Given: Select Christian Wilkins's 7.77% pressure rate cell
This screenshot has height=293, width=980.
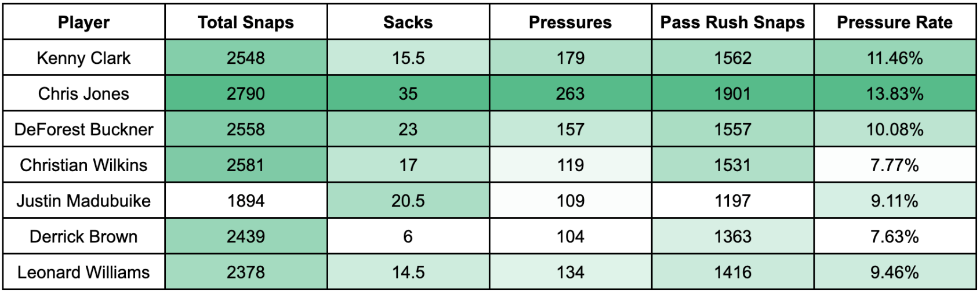Looking at the screenshot, I should pos(895,165).
